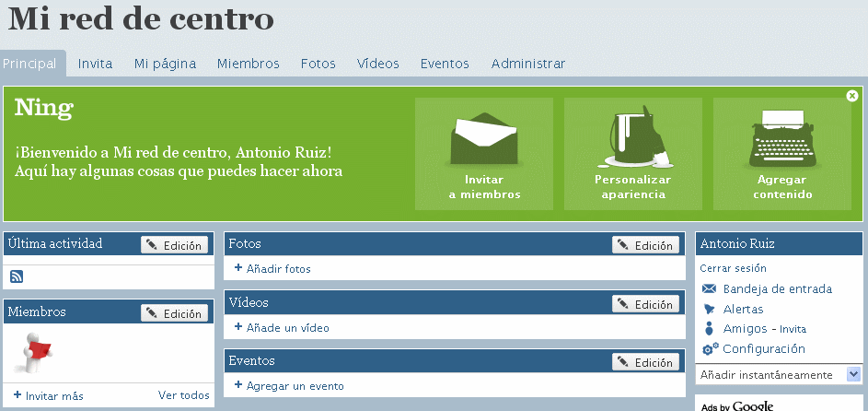Click the member avatar thumbnail

(36, 352)
